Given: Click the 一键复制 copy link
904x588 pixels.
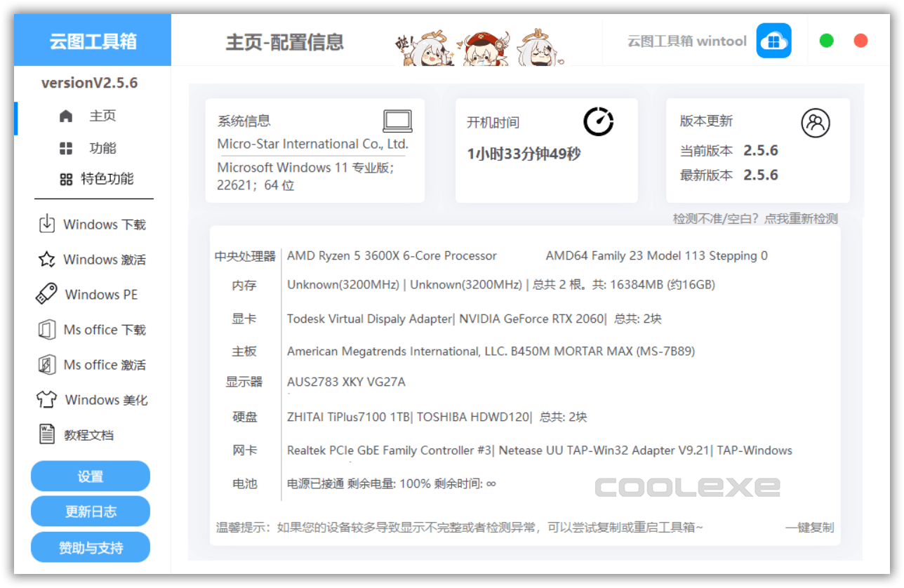Looking at the screenshot, I should point(809,528).
